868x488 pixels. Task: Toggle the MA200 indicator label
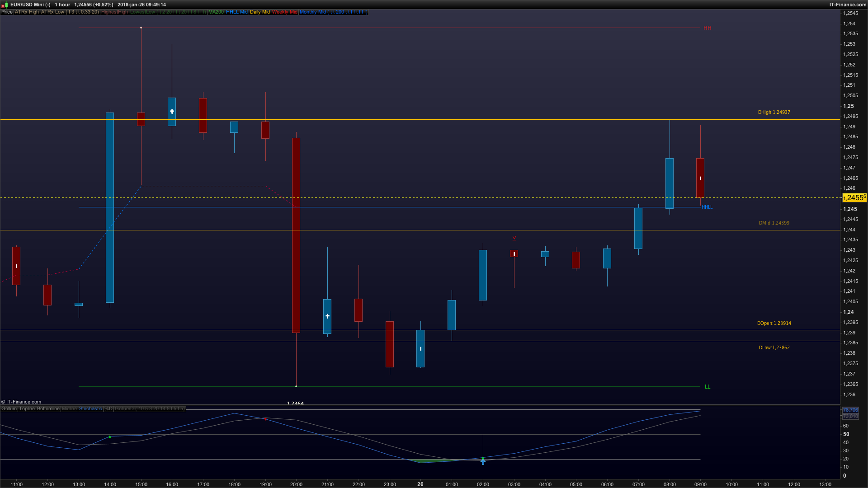point(216,12)
